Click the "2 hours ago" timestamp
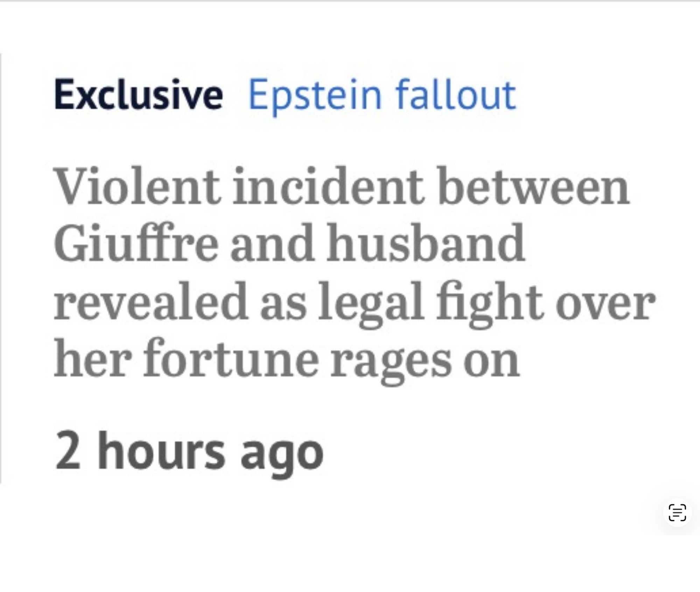 pyautogui.click(x=189, y=452)
